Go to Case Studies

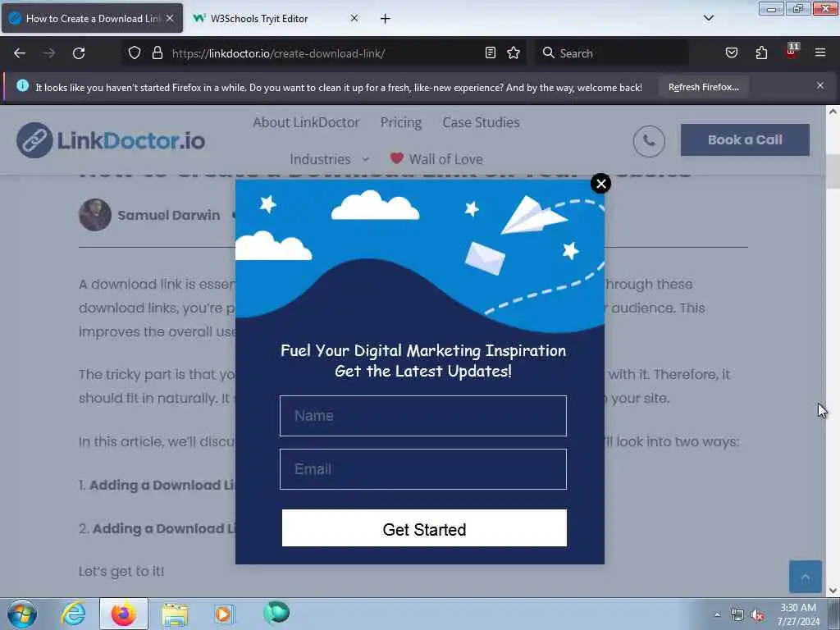pyautogui.click(x=481, y=122)
